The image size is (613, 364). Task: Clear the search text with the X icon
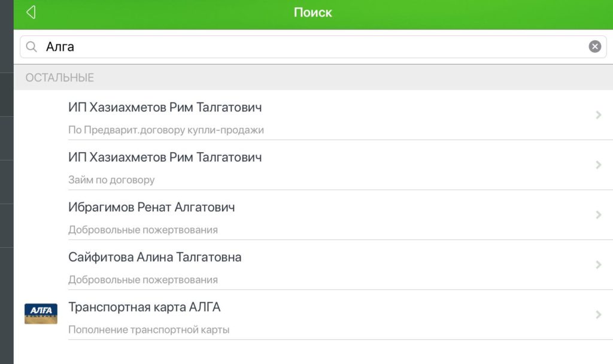594,47
